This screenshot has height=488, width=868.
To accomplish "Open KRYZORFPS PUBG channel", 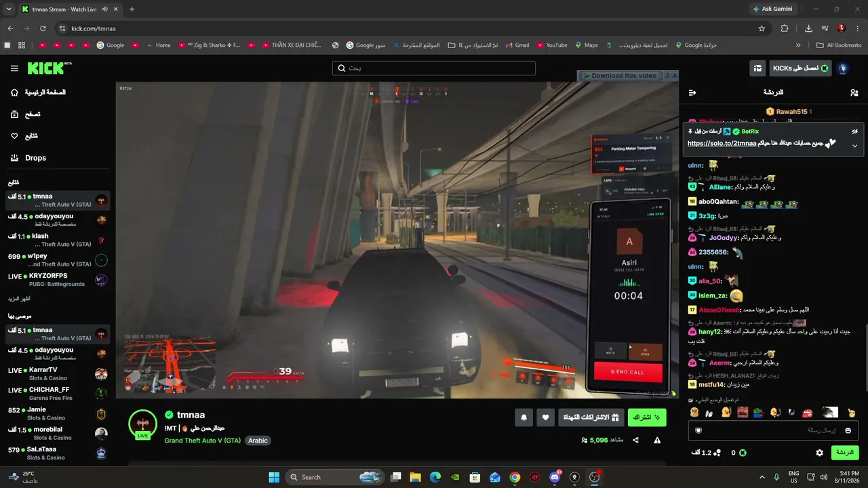I will coord(58,280).
